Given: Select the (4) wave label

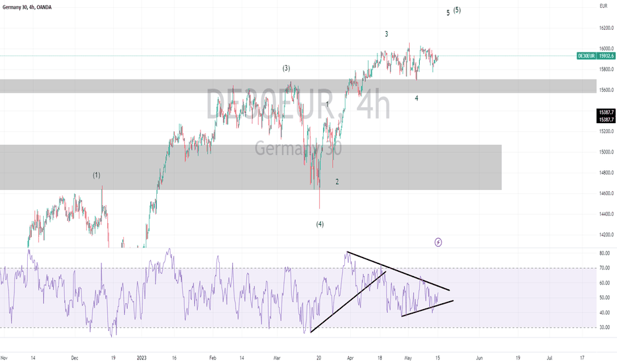Looking at the screenshot, I should pos(320,224).
